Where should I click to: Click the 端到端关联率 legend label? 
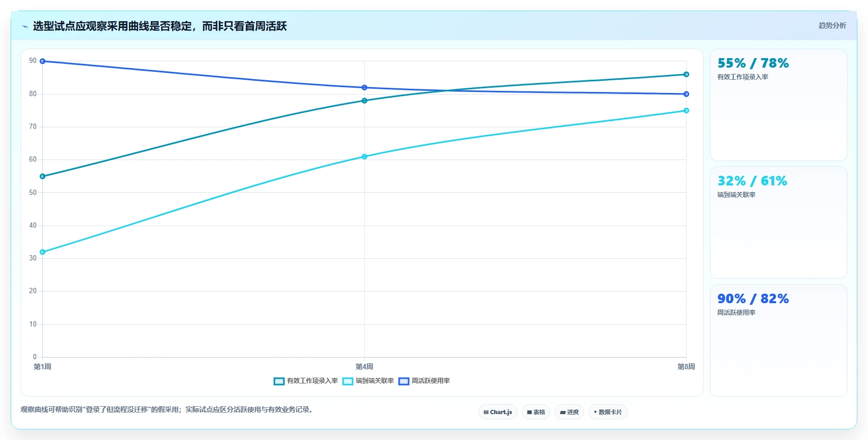tap(375, 381)
